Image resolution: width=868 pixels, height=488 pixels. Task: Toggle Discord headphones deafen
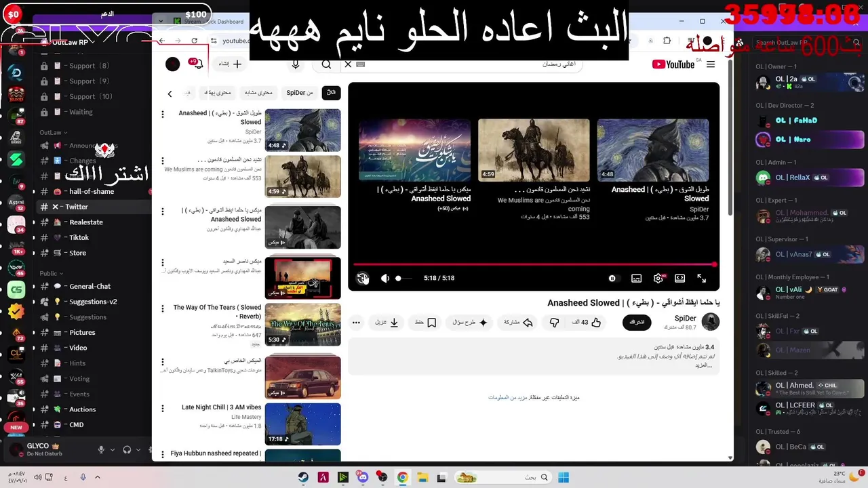127,449
